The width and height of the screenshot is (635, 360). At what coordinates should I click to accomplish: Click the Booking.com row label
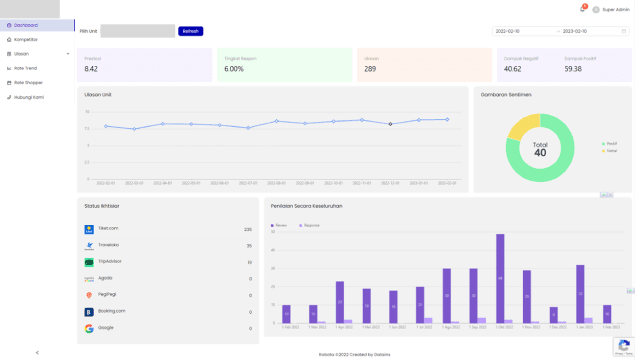click(x=112, y=311)
